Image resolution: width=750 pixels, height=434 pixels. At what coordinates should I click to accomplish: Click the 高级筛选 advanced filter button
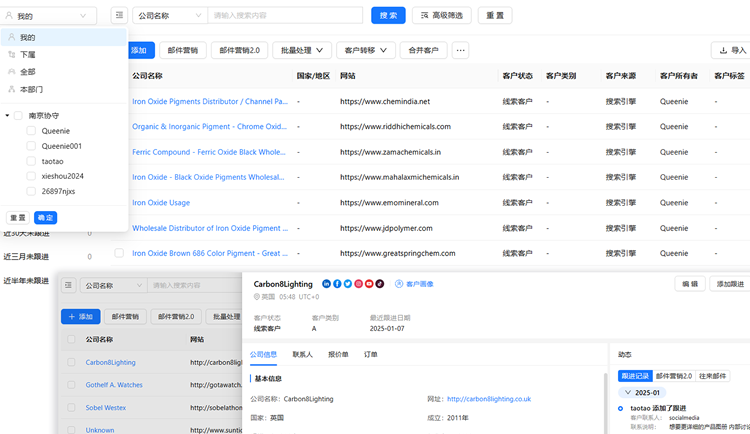tap(441, 15)
